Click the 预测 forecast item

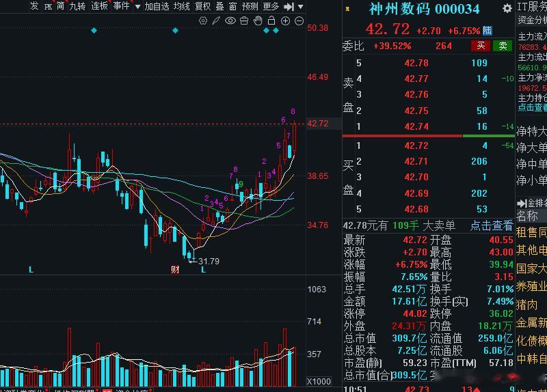[x=250, y=6]
